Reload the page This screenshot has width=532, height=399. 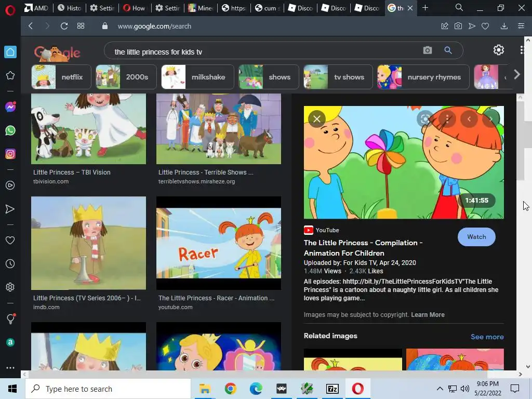click(x=64, y=26)
